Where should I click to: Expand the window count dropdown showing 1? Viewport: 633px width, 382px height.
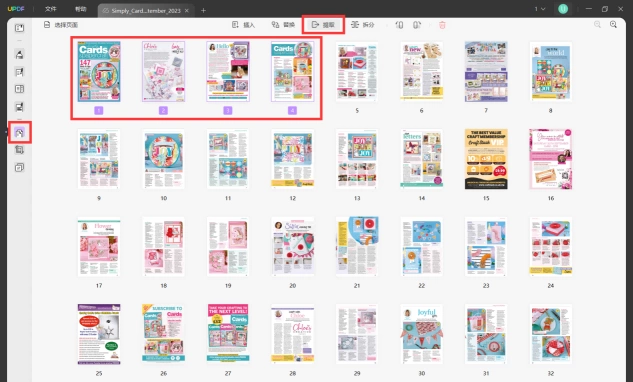tap(540, 9)
